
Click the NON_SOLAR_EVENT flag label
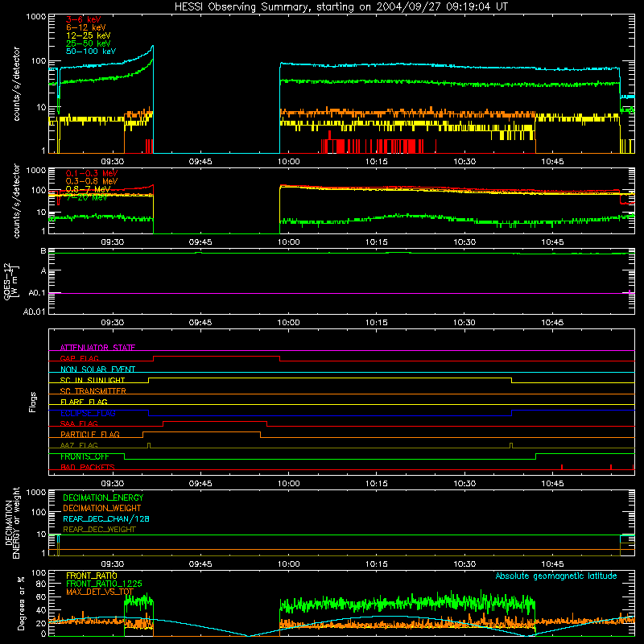pos(97,369)
